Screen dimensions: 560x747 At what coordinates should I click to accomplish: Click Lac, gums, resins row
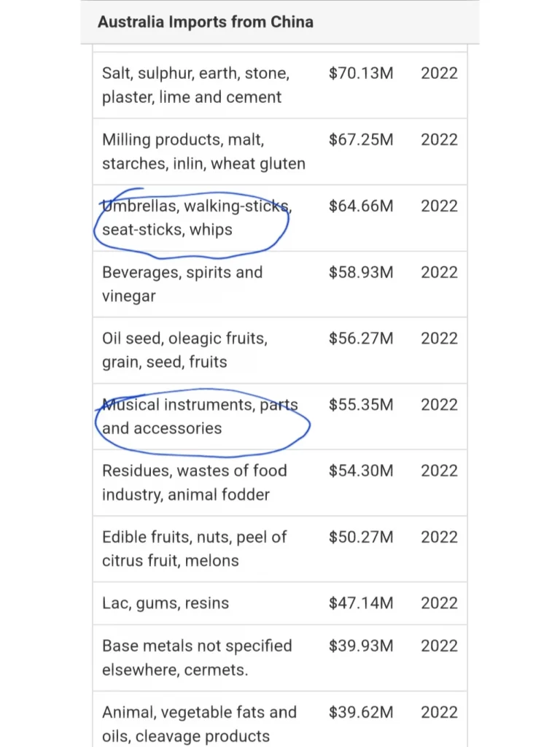pyautogui.click(x=280, y=603)
